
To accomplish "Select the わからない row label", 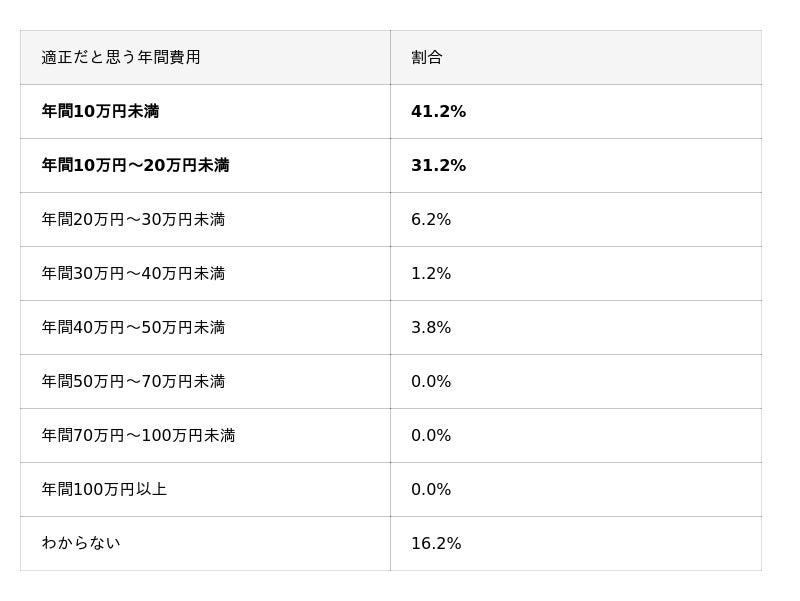I will tap(81, 544).
